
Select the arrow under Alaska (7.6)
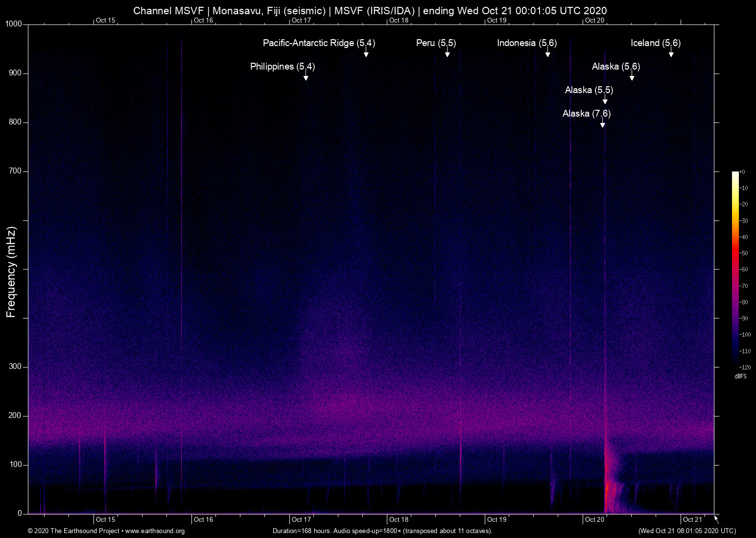pyautogui.click(x=603, y=124)
